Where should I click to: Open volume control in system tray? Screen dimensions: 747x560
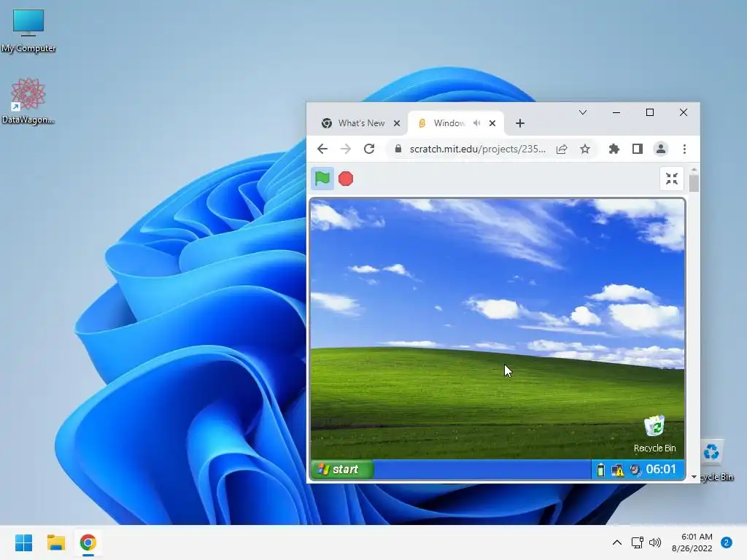click(656, 542)
